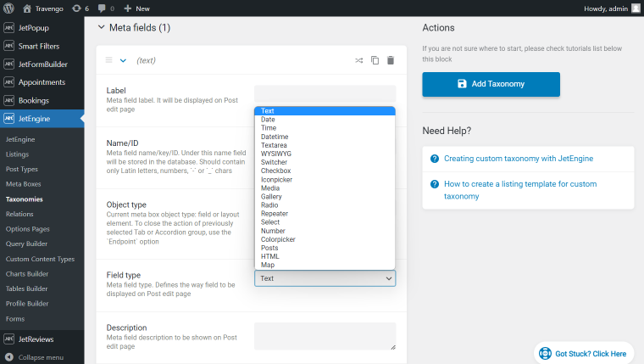Image resolution: width=644 pixels, height=364 pixels.
Task: Delete the meta field with trash icon
Action: coord(391,60)
